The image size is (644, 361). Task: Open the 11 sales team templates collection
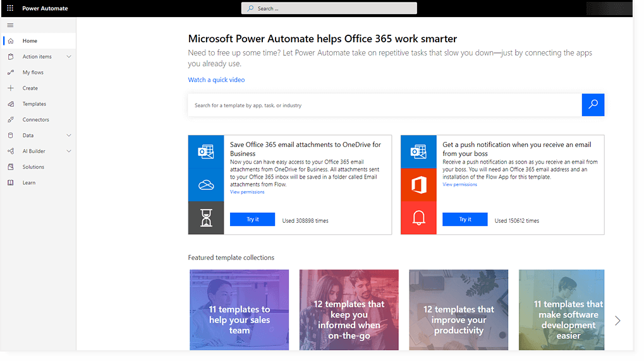(239, 310)
